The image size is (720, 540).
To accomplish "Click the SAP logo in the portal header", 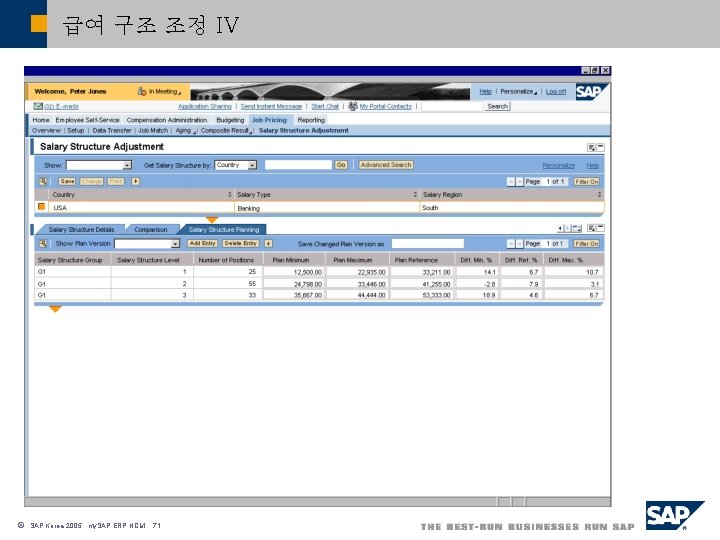I will coord(591,92).
